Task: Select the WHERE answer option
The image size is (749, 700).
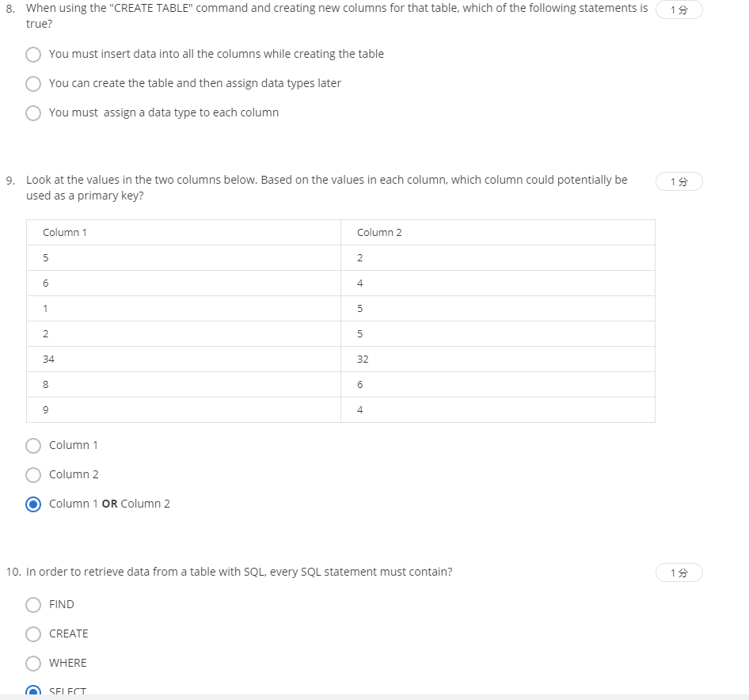Action: coord(33,663)
